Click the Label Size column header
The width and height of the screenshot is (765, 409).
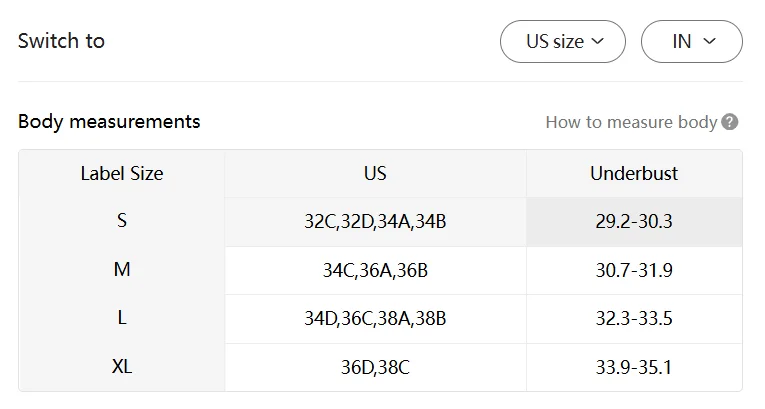point(122,173)
